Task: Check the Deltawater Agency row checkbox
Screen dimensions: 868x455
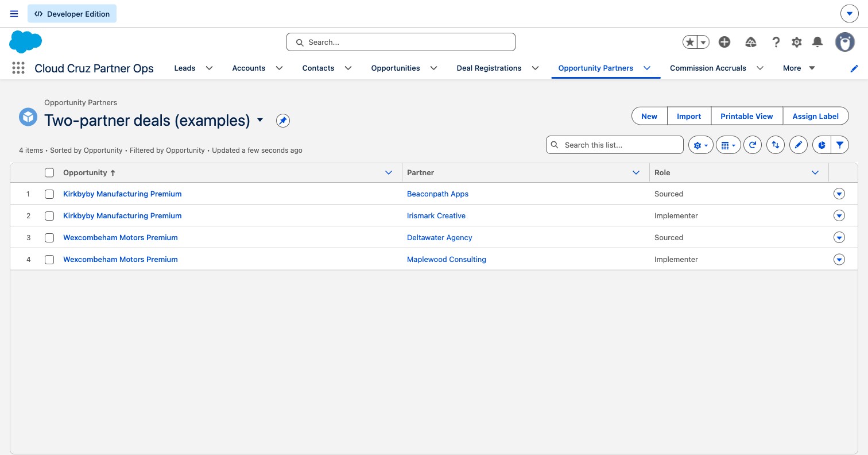Action: tap(49, 238)
